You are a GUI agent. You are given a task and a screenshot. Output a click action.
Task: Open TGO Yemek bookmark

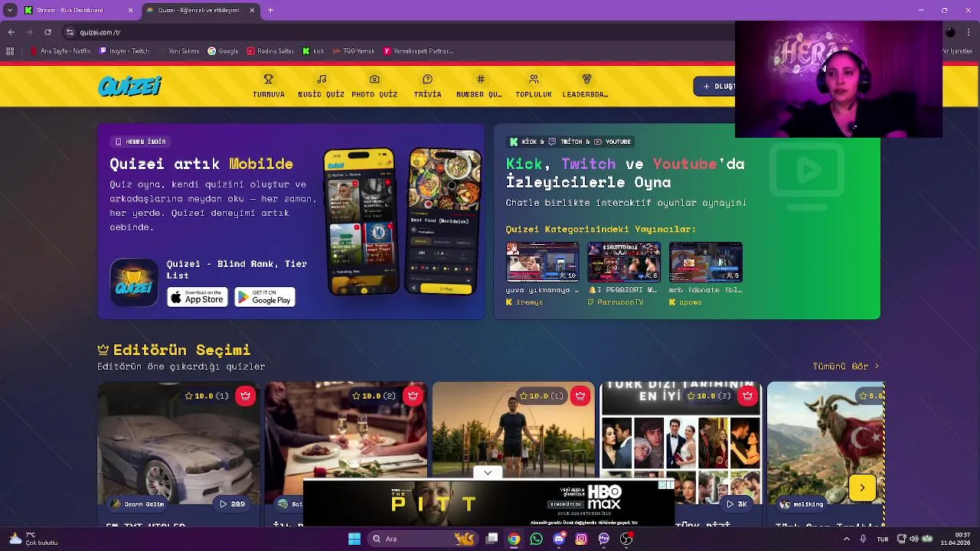(354, 51)
